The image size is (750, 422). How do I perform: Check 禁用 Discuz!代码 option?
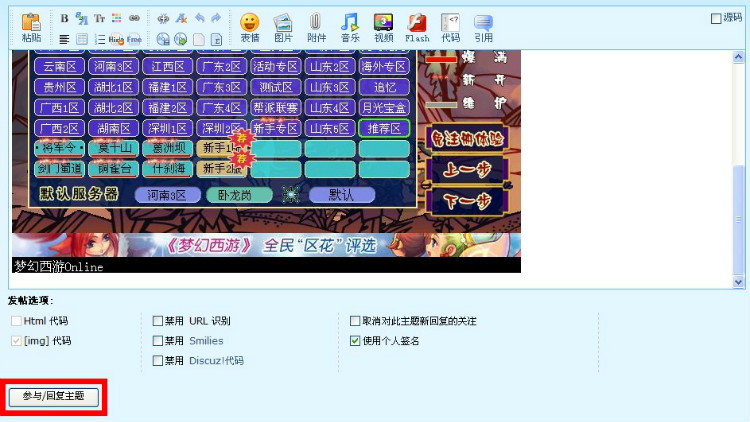click(157, 360)
